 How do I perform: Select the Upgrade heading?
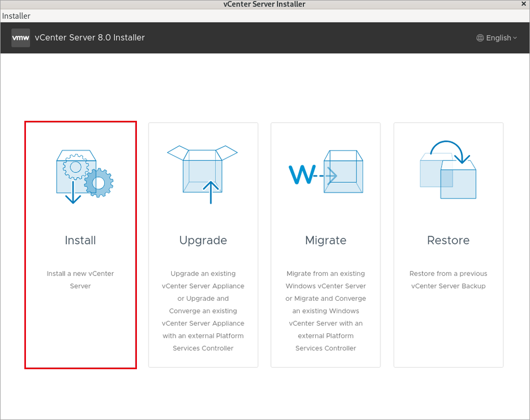point(203,241)
